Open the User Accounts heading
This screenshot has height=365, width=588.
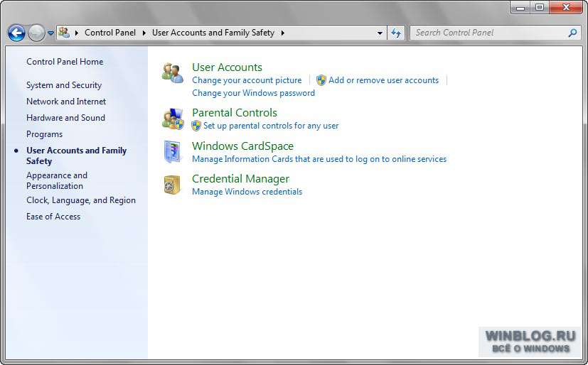pos(227,67)
